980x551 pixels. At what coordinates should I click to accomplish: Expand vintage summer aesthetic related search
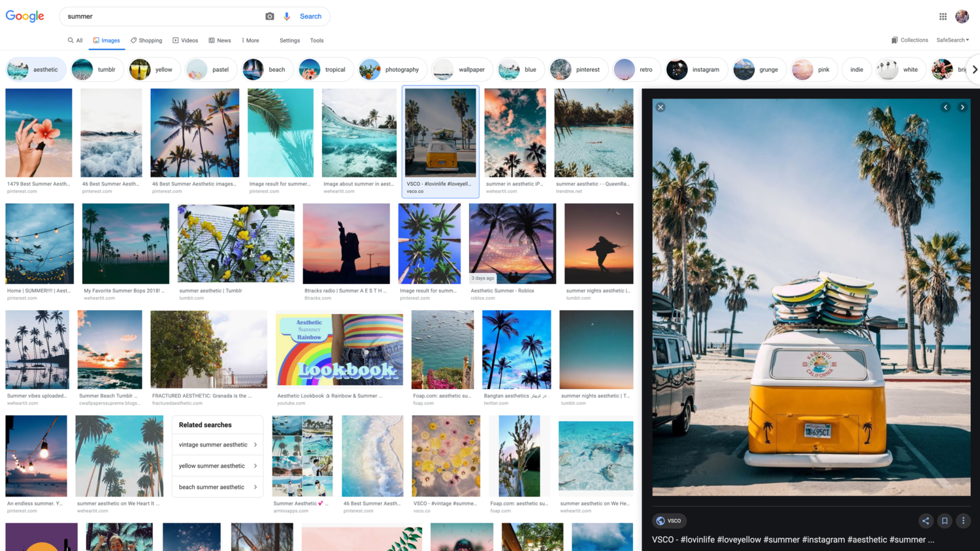tap(218, 445)
